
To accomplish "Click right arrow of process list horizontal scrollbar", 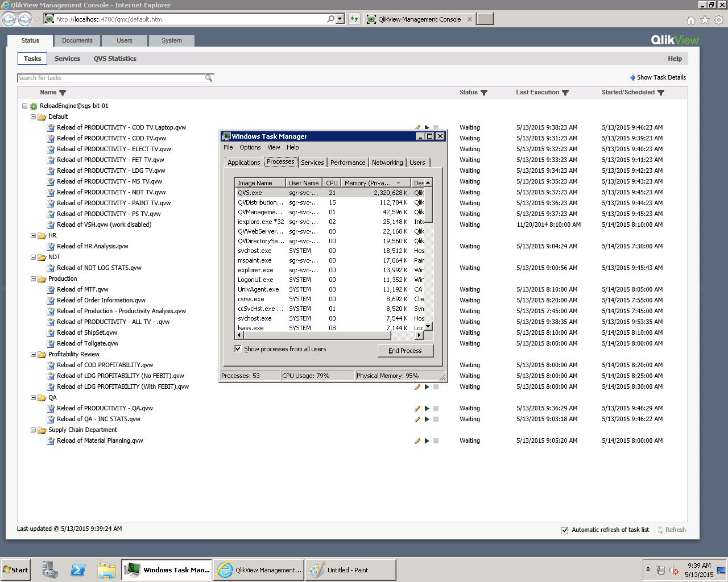I will pos(420,335).
